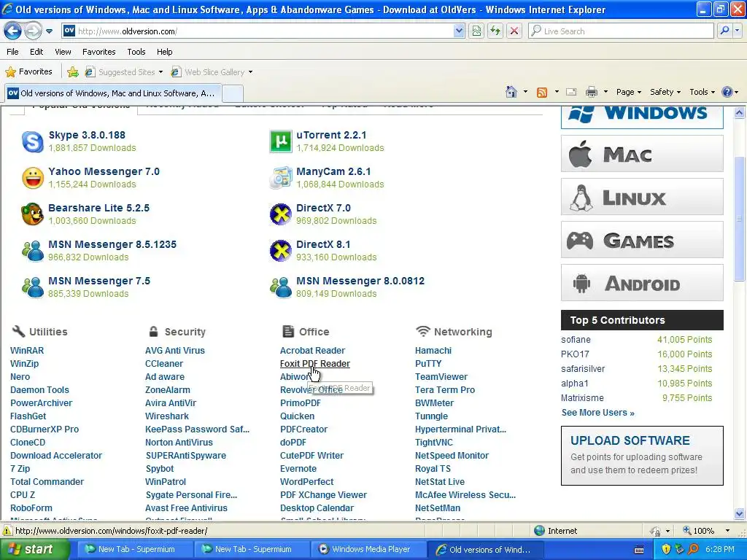The image size is (747, 560).
Task: Switch to Windows Media Player taskbar button
Action: (x=368, y=550)
